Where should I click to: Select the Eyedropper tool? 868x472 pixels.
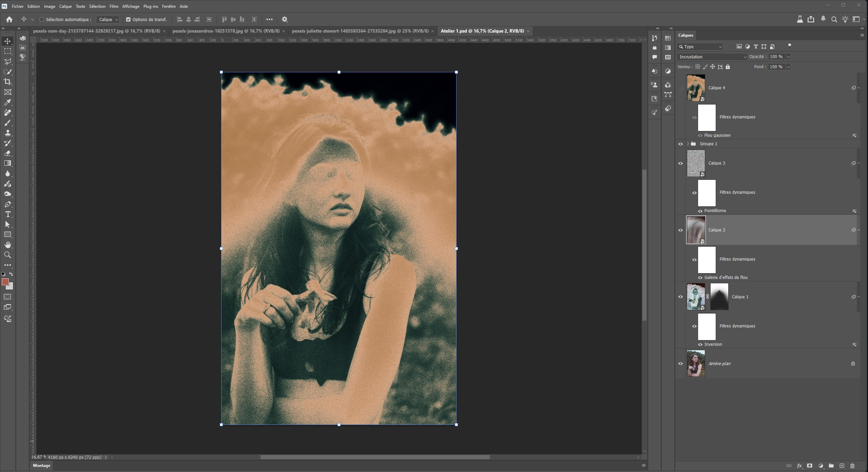(x=7, y=102)
